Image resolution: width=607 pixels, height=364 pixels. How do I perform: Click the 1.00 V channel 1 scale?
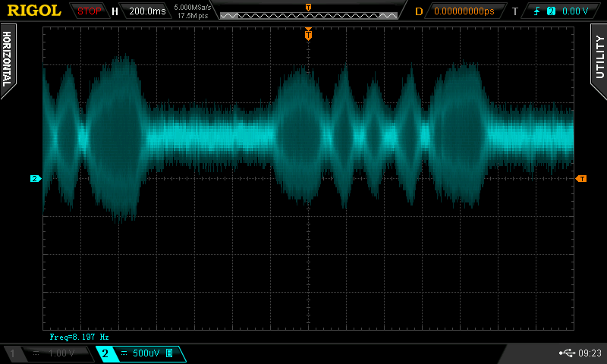point(61,353)
